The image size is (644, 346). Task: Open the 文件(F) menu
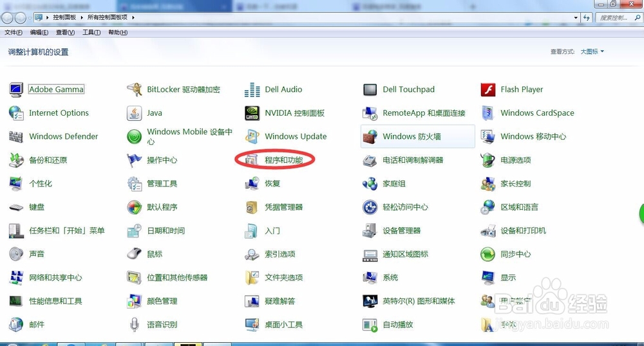(14, 32)
